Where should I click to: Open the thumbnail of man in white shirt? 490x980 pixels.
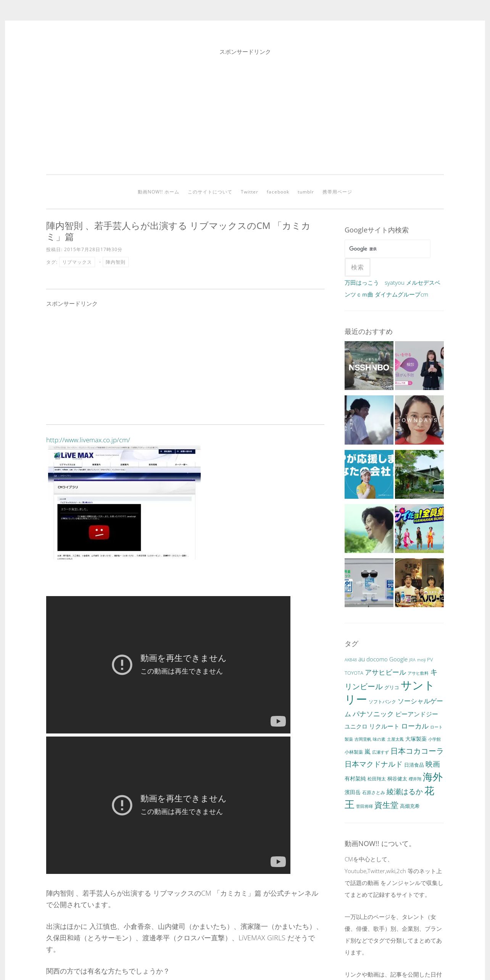click(369, 420)
